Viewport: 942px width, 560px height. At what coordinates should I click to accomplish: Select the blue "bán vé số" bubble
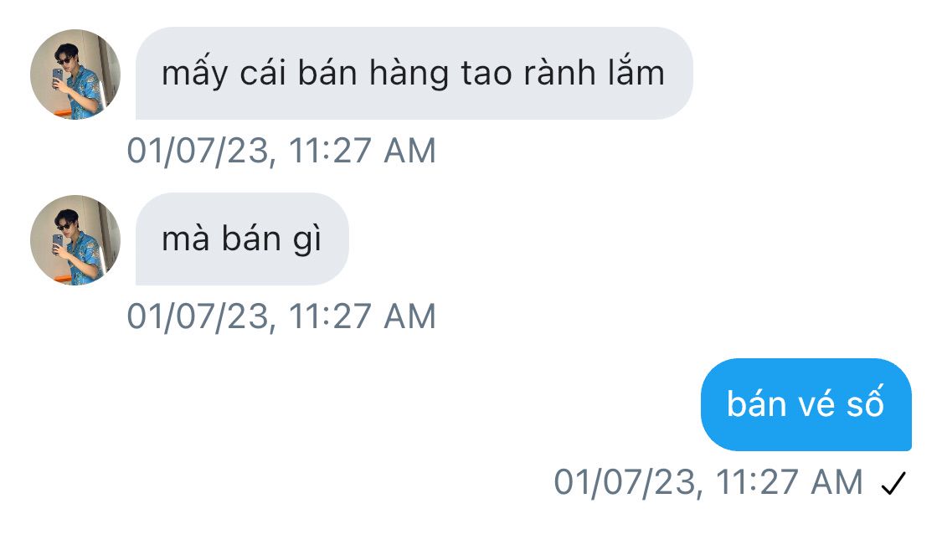coord(806,404)
